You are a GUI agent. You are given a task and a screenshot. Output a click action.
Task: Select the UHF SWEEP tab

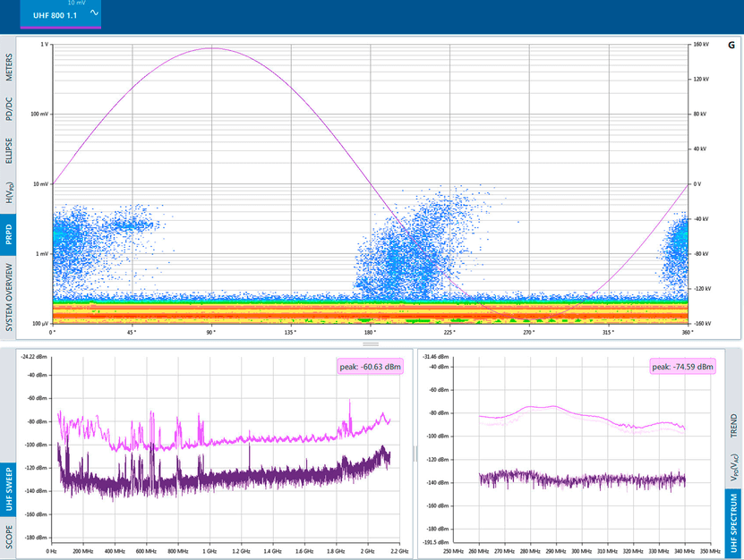[x=9, y=489]
